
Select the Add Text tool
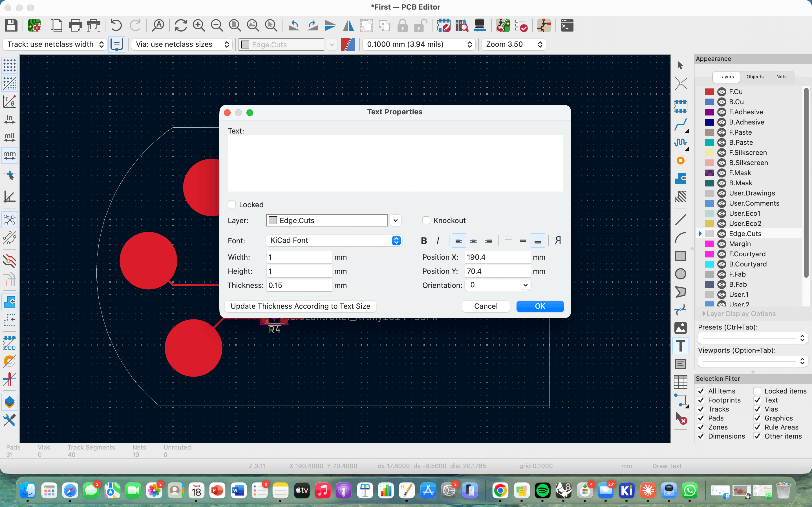[x=680, y=346]
